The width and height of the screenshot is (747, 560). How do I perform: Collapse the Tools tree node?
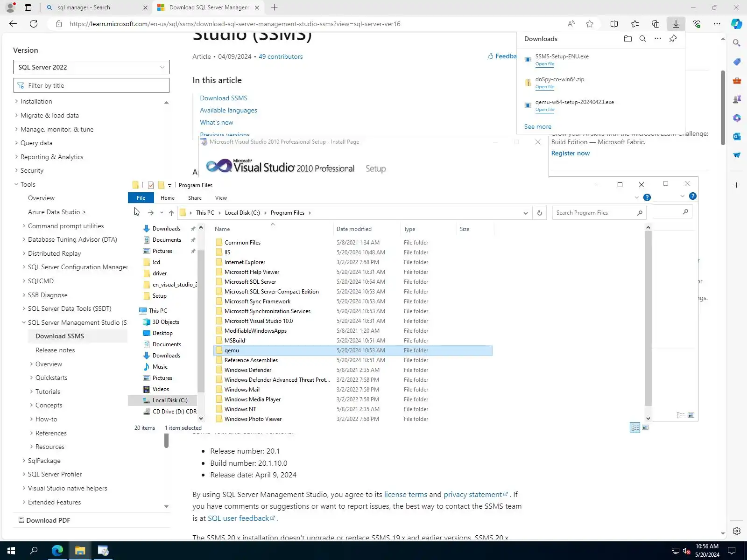pos(16,184)
